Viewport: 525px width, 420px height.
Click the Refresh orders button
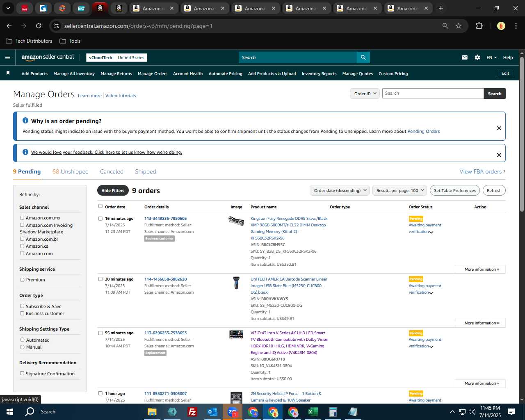[x=494, y=190]
